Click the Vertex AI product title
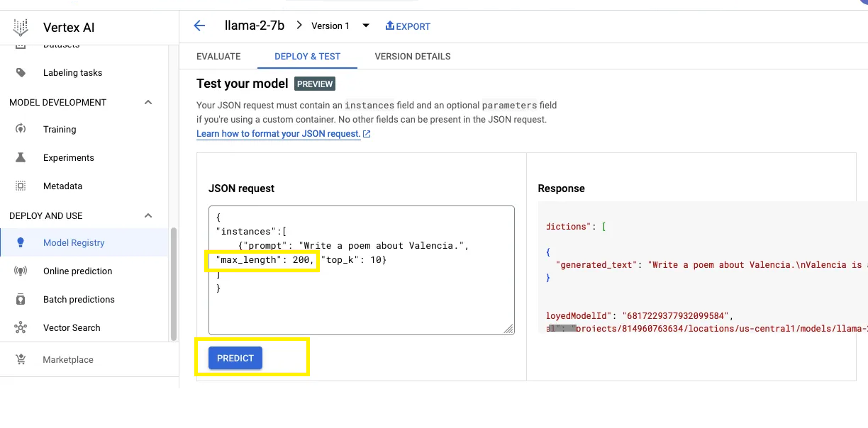Screen dimensions: 868x428 (69, 28)
